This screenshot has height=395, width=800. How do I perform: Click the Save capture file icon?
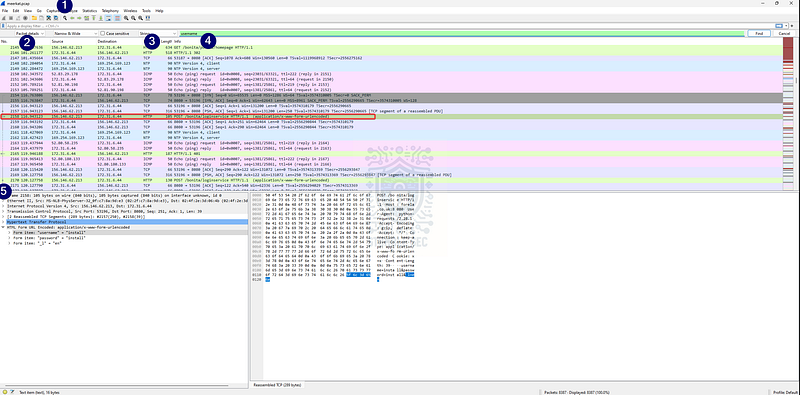(x=41, y=18)
